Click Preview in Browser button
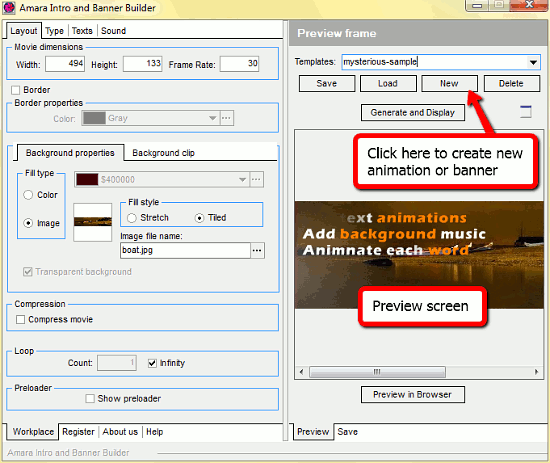The image size is (550, 463). [x=413, y=395]
